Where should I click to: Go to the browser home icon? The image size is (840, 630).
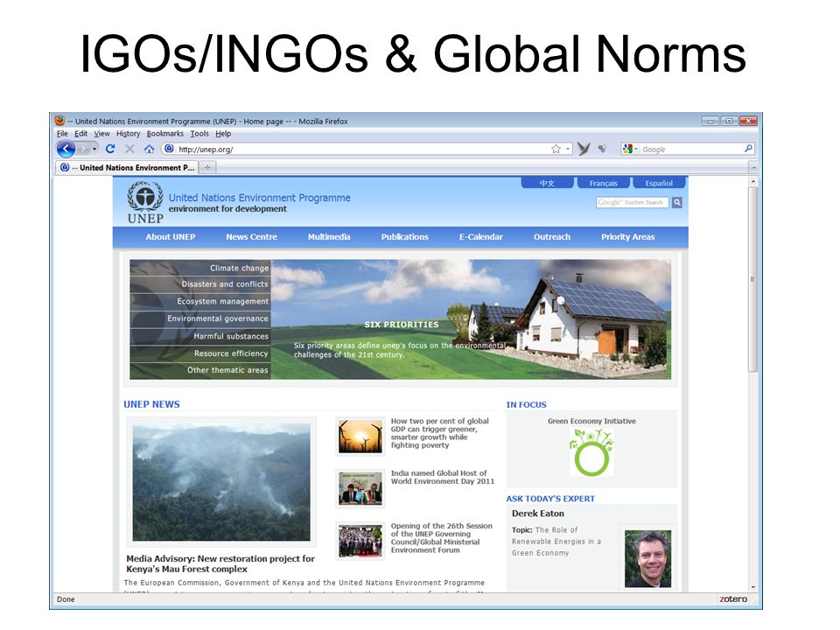pos(149,149)
